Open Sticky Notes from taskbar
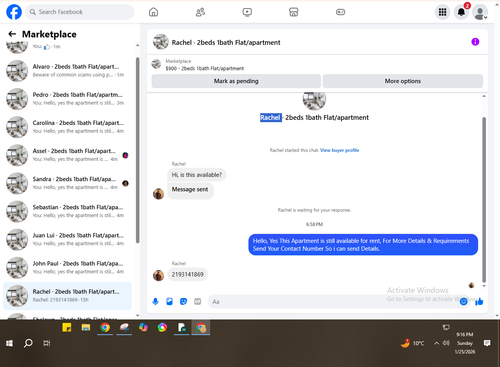500x367 pixels. pyautogui.click(x=67, y=328)
